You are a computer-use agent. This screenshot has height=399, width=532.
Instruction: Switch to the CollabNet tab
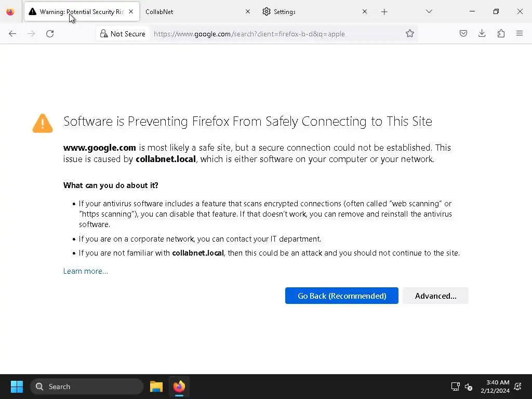pos(198,11)
